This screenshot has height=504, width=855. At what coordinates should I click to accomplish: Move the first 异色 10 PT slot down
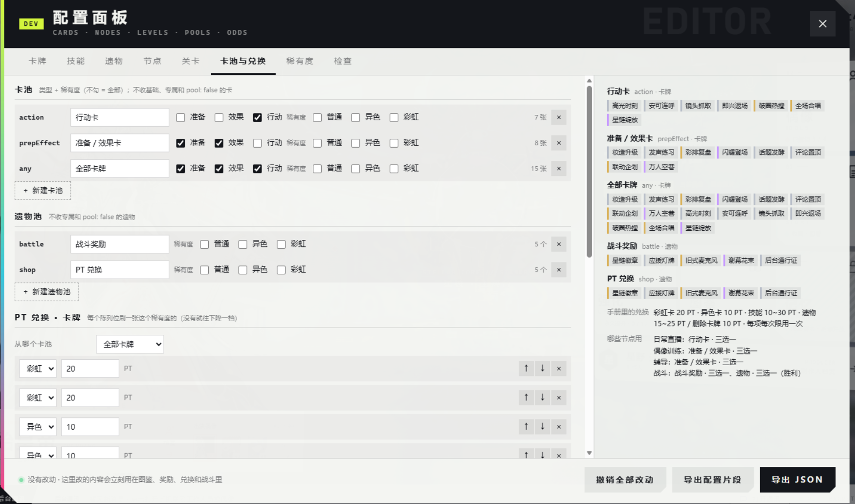(x=543, y=426)
